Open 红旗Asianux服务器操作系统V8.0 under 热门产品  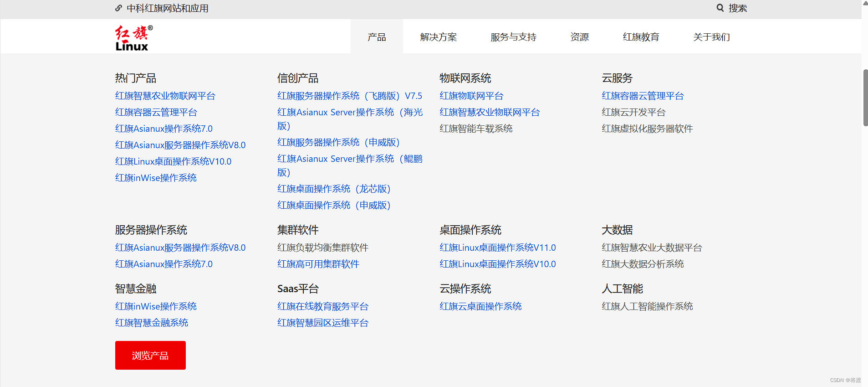[180, 145]
